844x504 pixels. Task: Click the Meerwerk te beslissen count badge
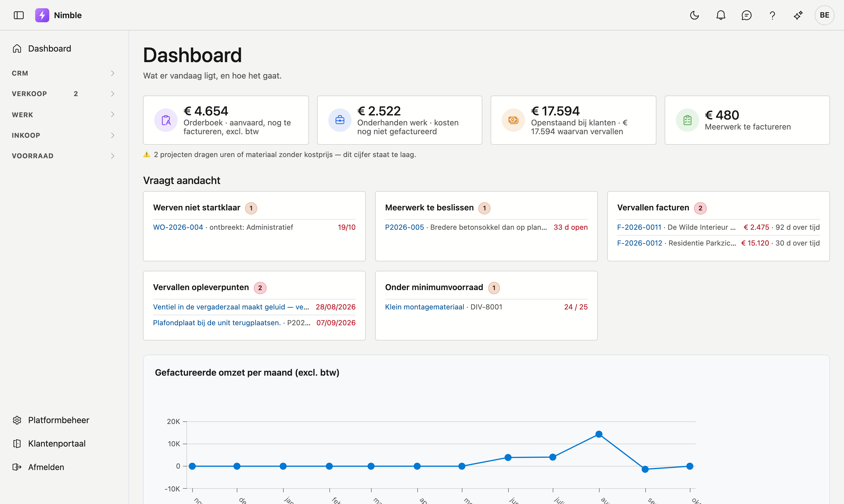tap(484, 208)
